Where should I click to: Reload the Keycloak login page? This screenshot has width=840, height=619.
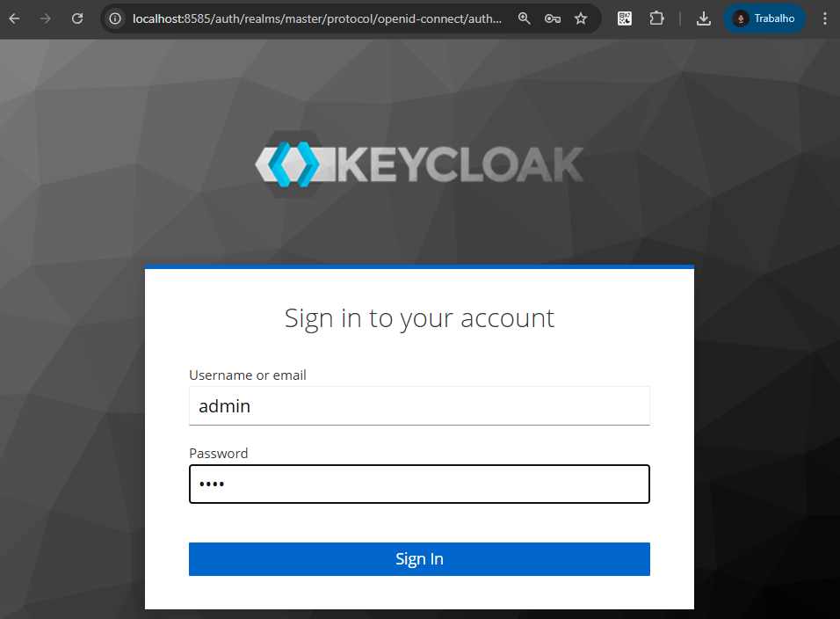77,18
